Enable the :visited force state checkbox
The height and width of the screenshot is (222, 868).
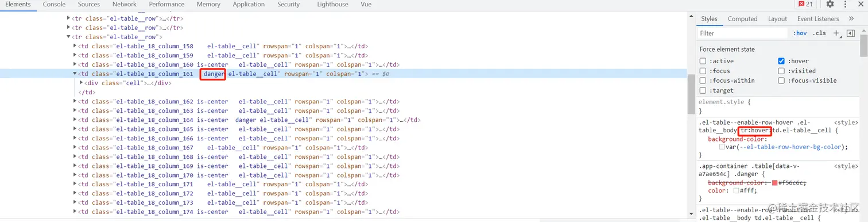[781, 71]
